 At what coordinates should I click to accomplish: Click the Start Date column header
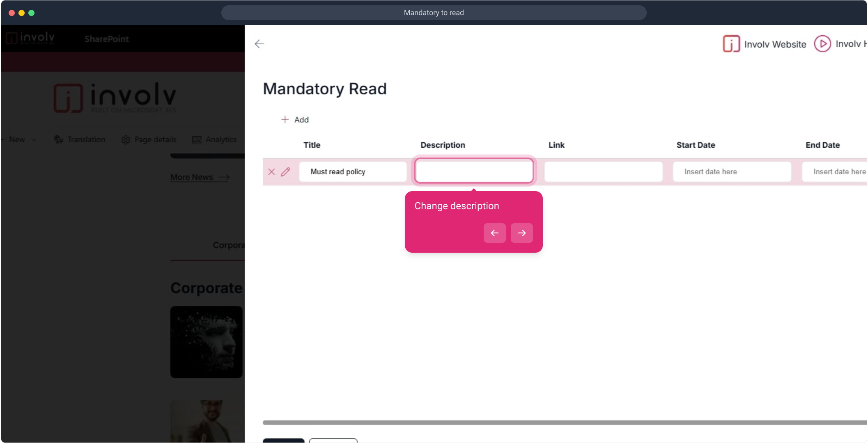pos(696,145)
